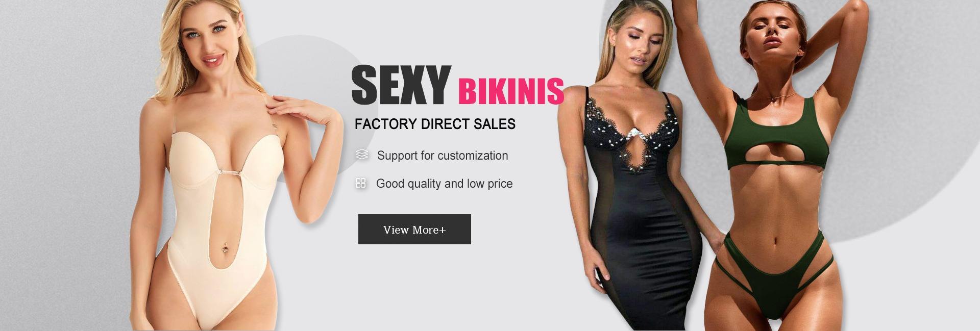Click the FACTORY DIRECT SALES subtitle
This screenshot has height=331, width=980.
tap(435, 124)
